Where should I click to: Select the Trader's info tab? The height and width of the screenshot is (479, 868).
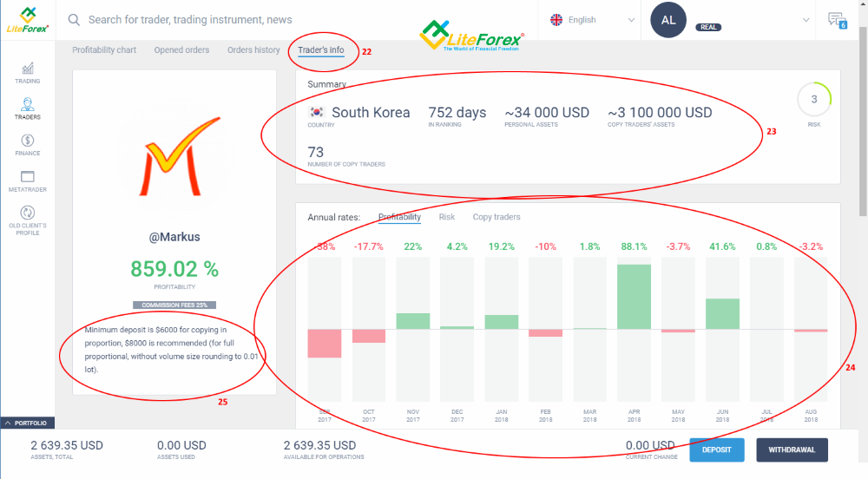click(x=321, y=49)
